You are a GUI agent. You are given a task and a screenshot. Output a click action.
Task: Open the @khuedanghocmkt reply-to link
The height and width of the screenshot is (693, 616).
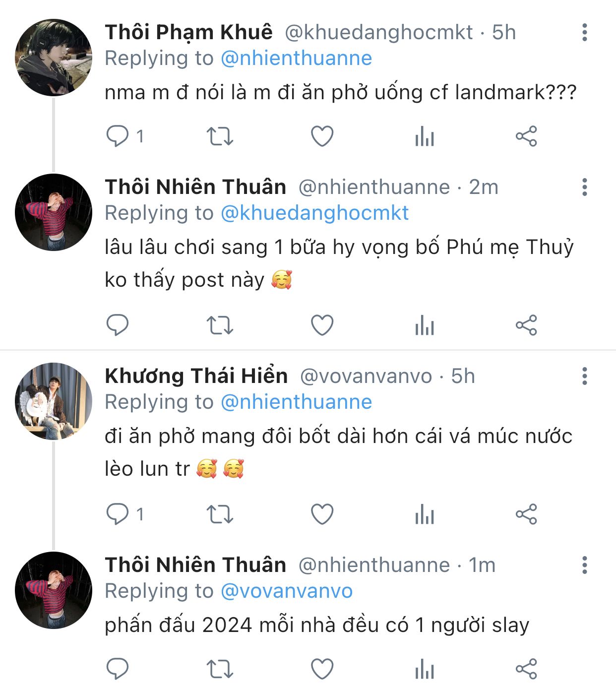point(314,213)
